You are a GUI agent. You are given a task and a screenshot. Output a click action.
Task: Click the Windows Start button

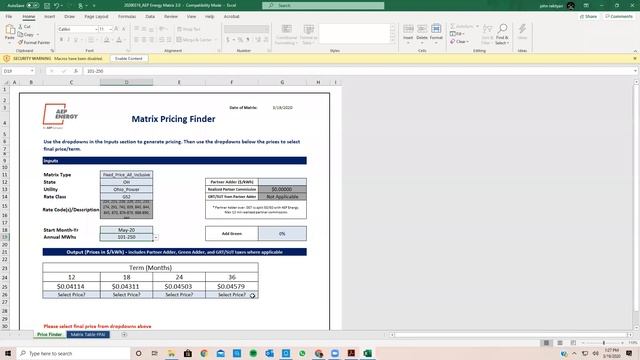pyautogui.click(x=8, y=353)
